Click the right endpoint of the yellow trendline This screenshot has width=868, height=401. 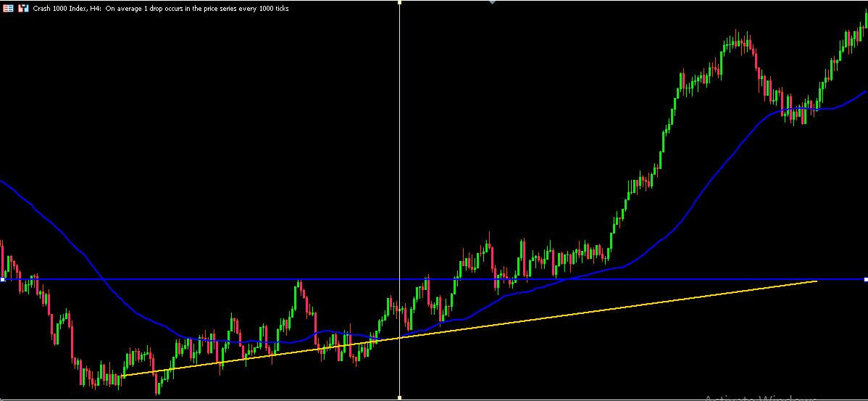817,281
